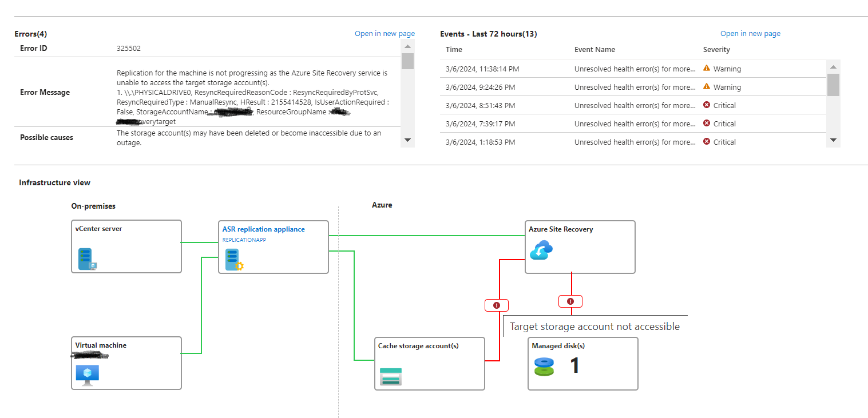Open the ASR replication appliance REPLICATIONAPP link
This screenshot has width=868, height=418.
[244, 240]
